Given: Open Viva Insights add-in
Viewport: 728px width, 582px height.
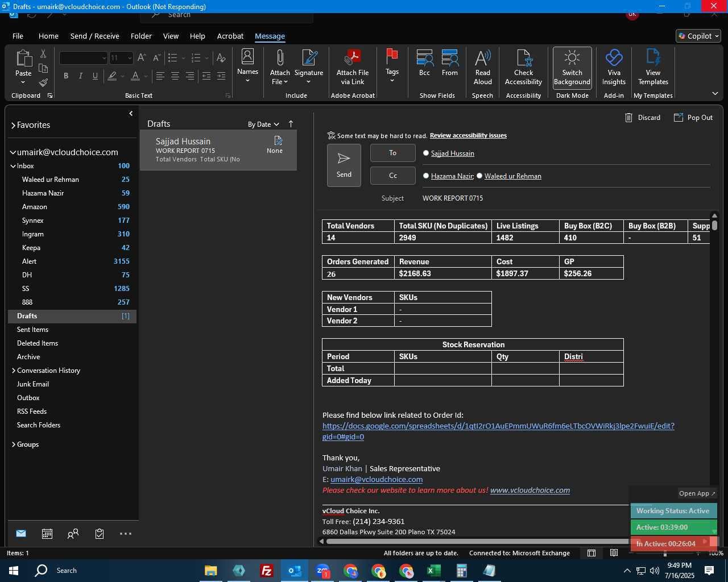Looking at the screenshot, I should coord(614,66).
